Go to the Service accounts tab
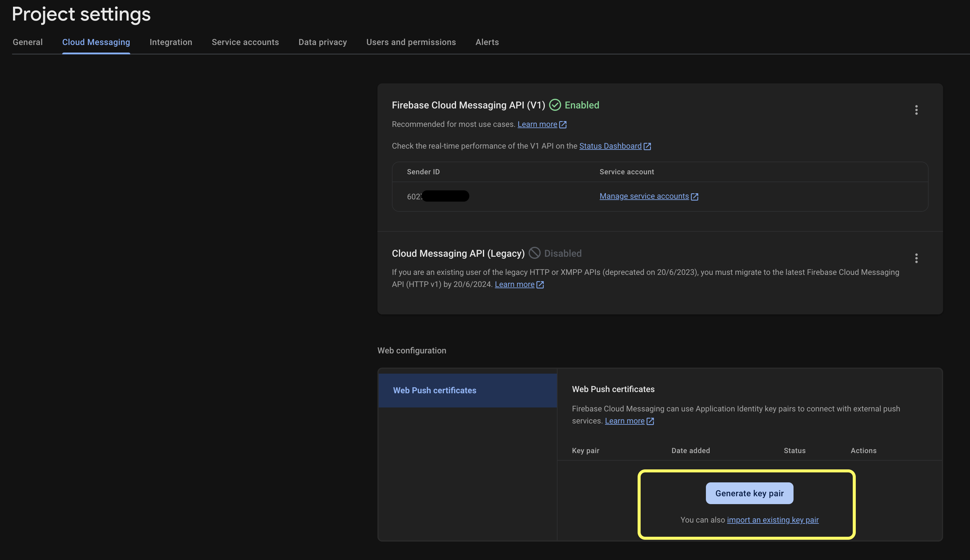Screen dimensions: 970x560 coord(245,42)
